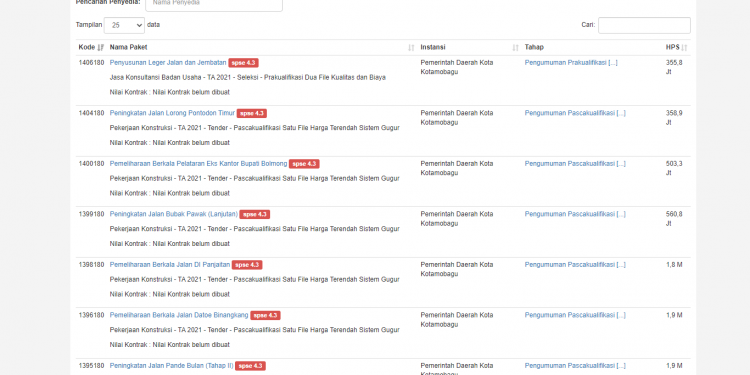
Task: Open Pemeliharaan Berkala Jalan Datoe Binangkang link
Action: pos(179,315)
